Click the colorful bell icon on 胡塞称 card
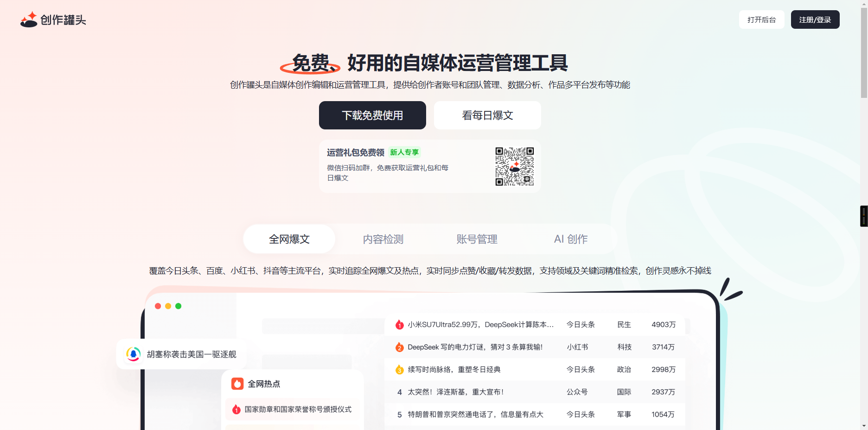Screen dimensions: 868x430 click(x=134, y=354)
